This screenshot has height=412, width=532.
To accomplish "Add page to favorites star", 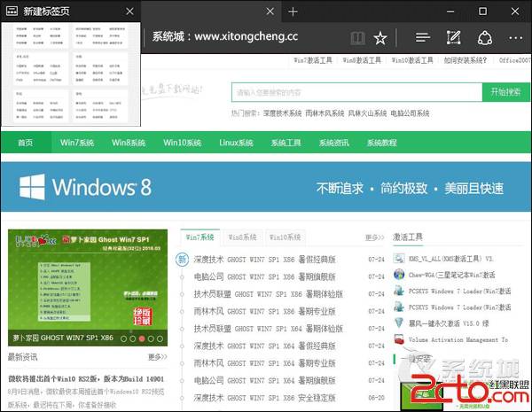I will [380, 38].
